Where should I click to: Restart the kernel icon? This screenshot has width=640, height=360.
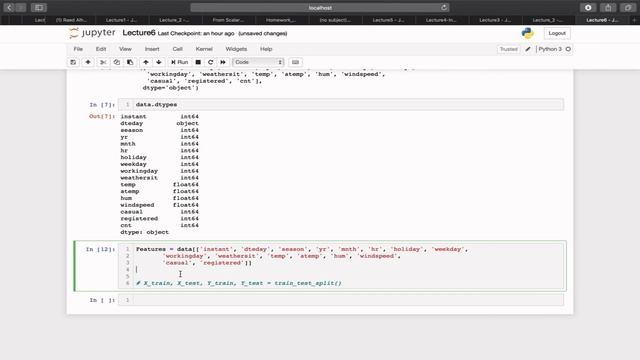pos(210,62)
